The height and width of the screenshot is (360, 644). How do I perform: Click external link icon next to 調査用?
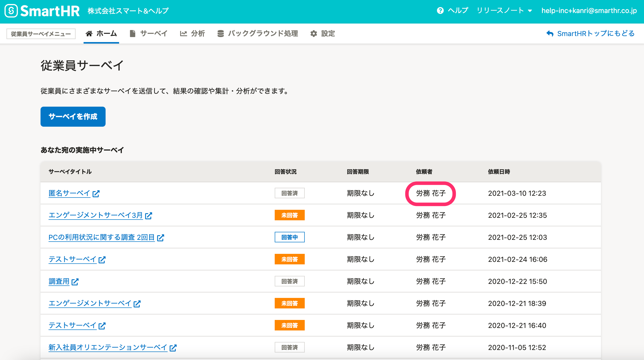tap(75, 282)
